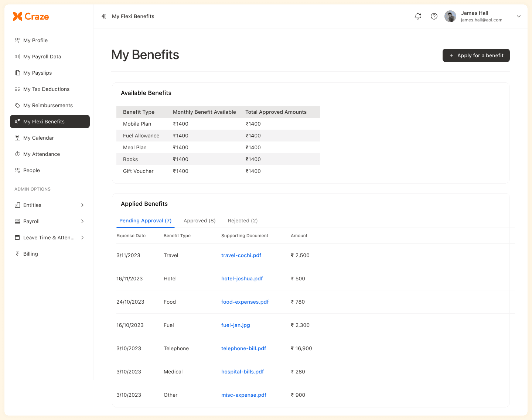Click the My Attendance stopwatch icon

(x=17, y=154)
